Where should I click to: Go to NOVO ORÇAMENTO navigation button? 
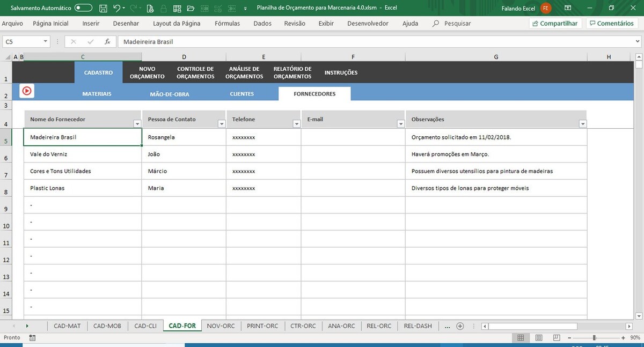[x=147, y=73]
